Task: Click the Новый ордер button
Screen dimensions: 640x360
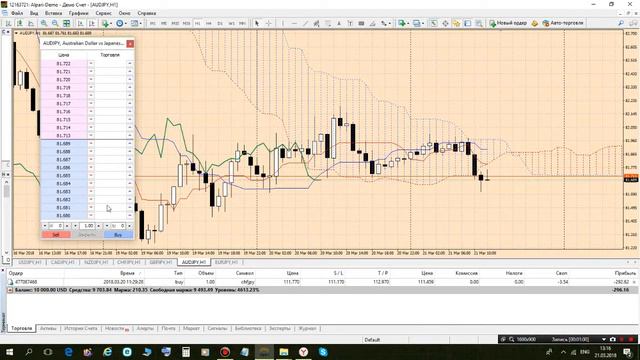Action: 508,23
